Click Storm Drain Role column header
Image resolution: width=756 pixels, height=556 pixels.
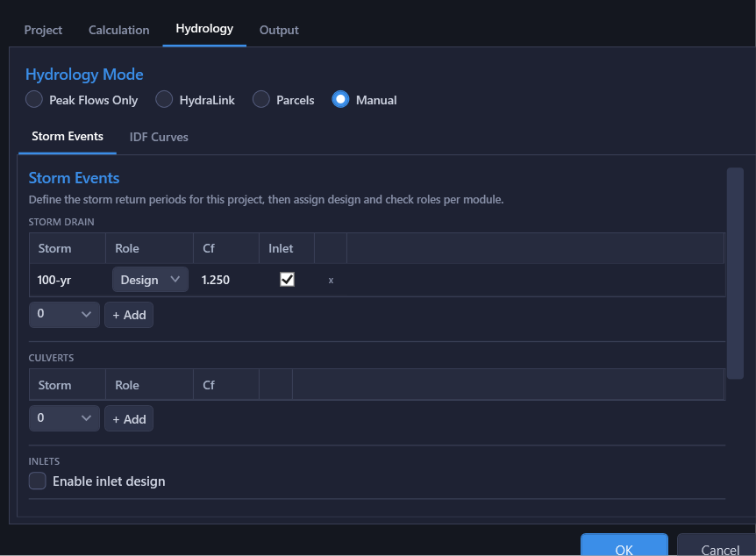[149, 248]
